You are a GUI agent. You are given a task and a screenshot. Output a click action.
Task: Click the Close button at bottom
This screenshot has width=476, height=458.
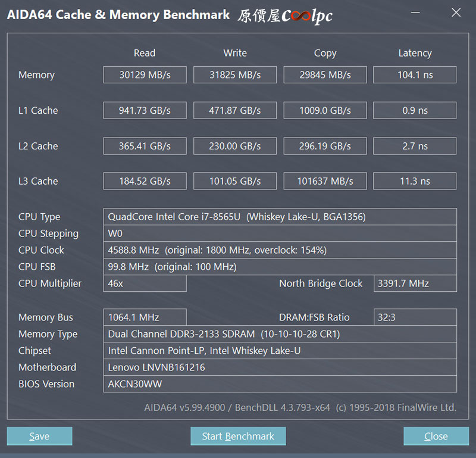(x=436, y=436)
